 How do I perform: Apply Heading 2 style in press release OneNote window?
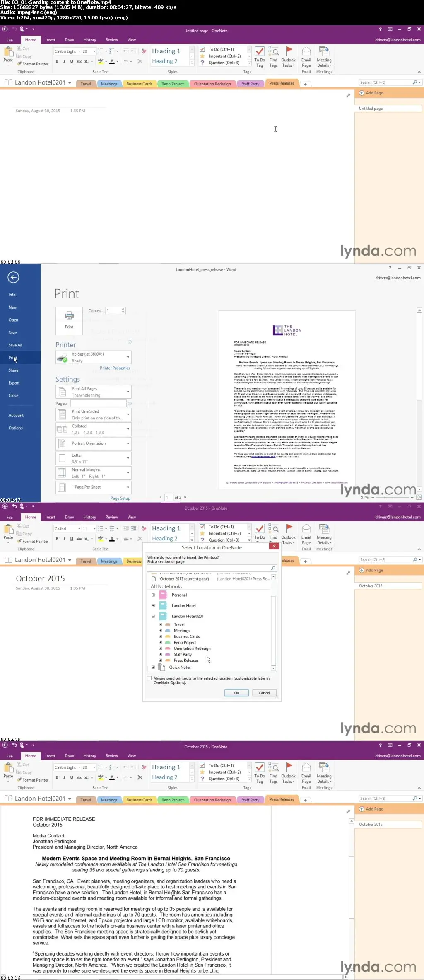coord(165,777)
